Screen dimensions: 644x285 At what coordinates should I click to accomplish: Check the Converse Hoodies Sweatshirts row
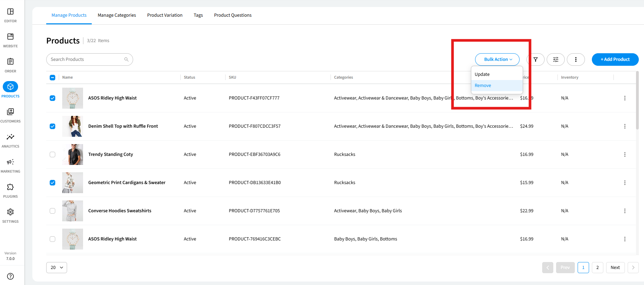[52, 211]
